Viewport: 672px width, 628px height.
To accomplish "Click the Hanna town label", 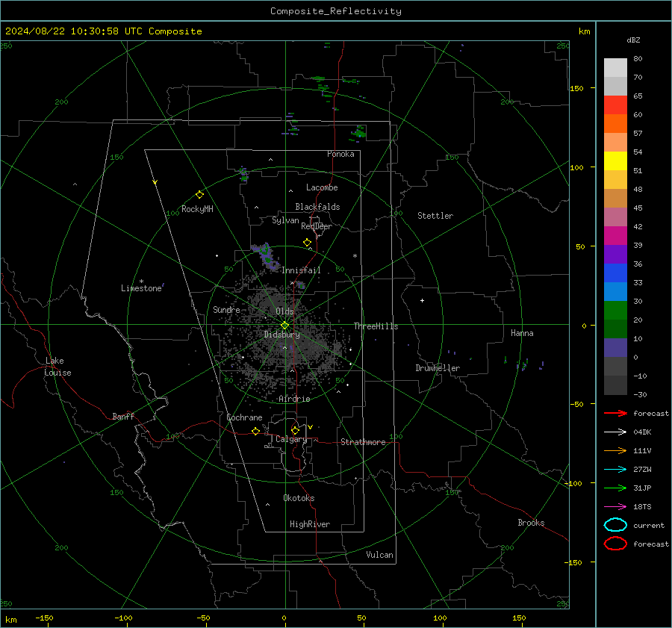I will click(x=522, y=333).
